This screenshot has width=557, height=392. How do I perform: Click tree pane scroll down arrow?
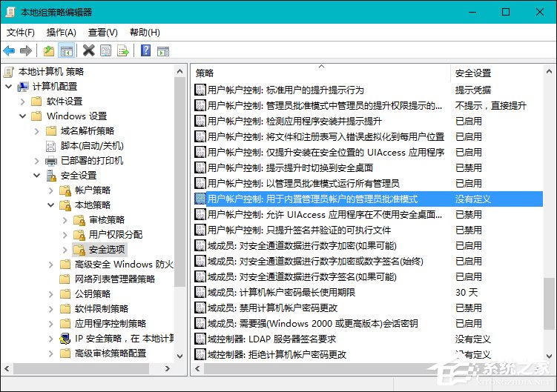coord(179,356)
